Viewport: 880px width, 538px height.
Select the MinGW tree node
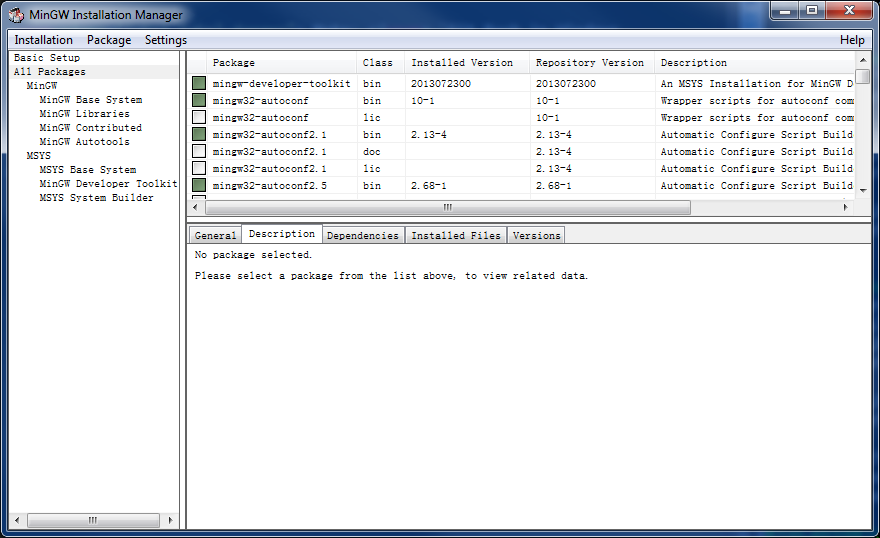tap(42, 86)
